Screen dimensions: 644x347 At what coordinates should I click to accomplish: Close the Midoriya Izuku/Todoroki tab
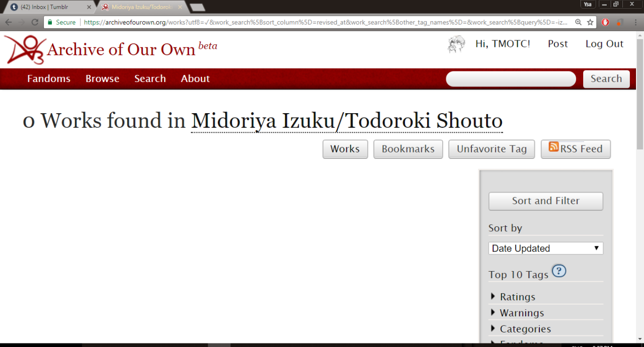(x=180, y=7)
